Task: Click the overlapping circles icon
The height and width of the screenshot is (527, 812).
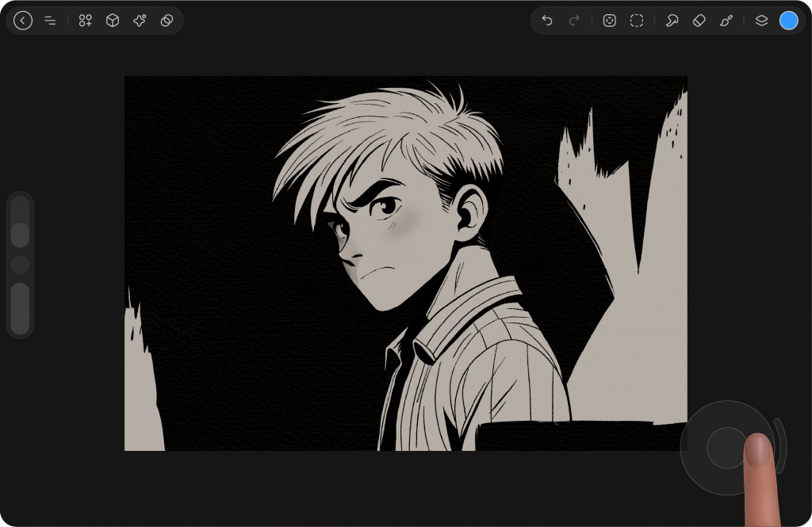Action: pos(167,21)
